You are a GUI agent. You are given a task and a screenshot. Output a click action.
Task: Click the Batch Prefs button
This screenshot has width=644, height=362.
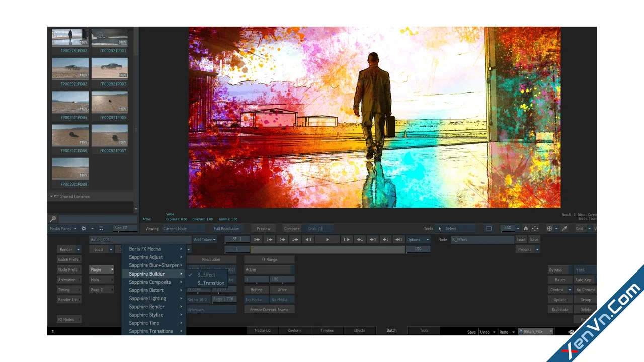click(x=69, y=260)
